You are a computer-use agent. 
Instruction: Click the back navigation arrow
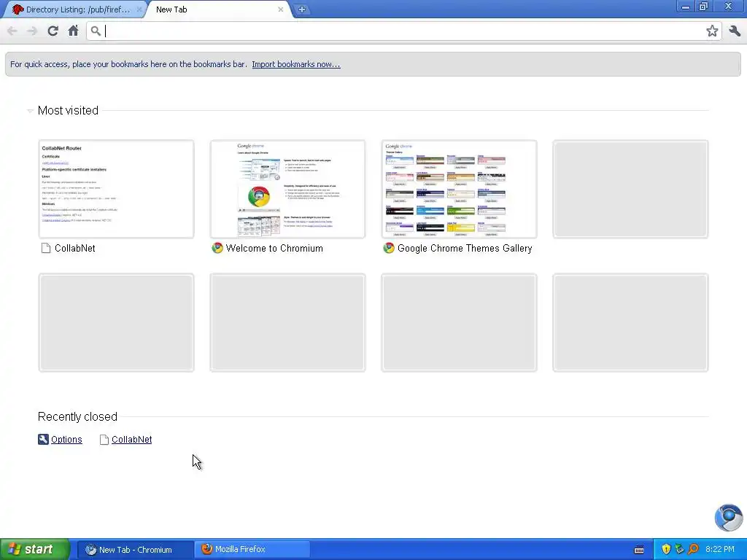pyautogui.click(x=12, y=31)
